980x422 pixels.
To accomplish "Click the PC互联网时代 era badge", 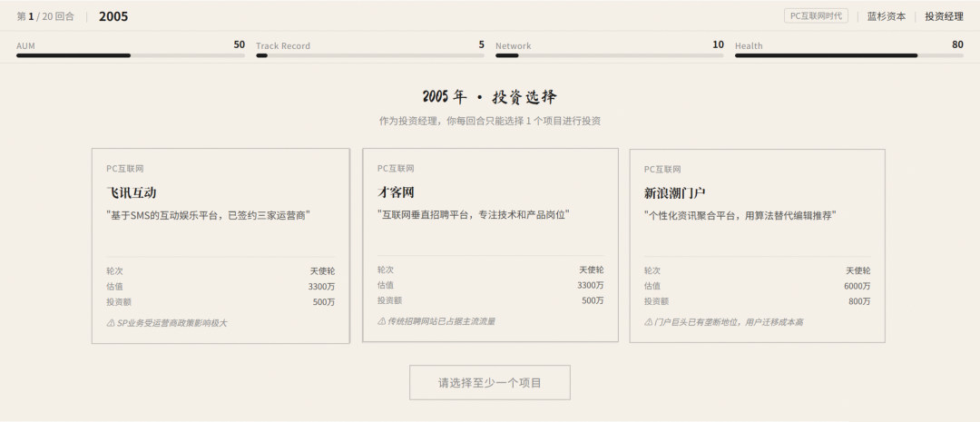I will click(x=817, y=15).
